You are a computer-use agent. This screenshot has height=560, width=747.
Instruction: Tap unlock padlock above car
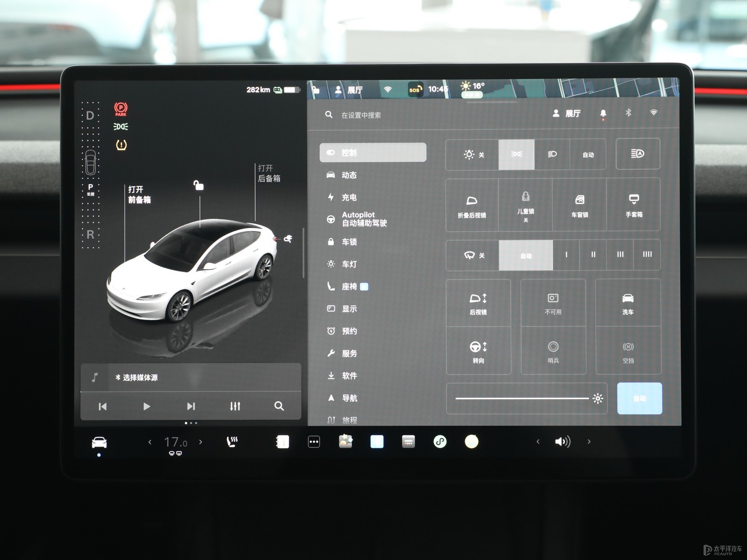coord(198,185)
